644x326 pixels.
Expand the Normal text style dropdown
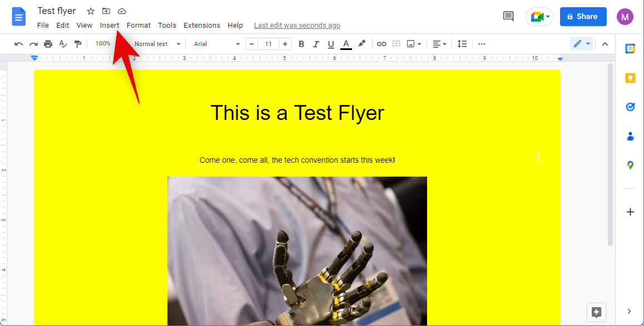click(x=157, y=44)
